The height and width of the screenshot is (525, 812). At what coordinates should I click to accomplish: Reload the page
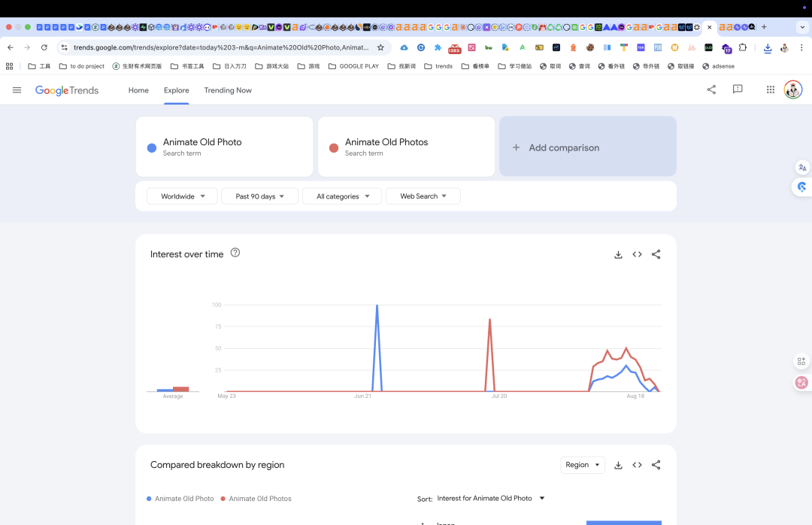[44, 47]
